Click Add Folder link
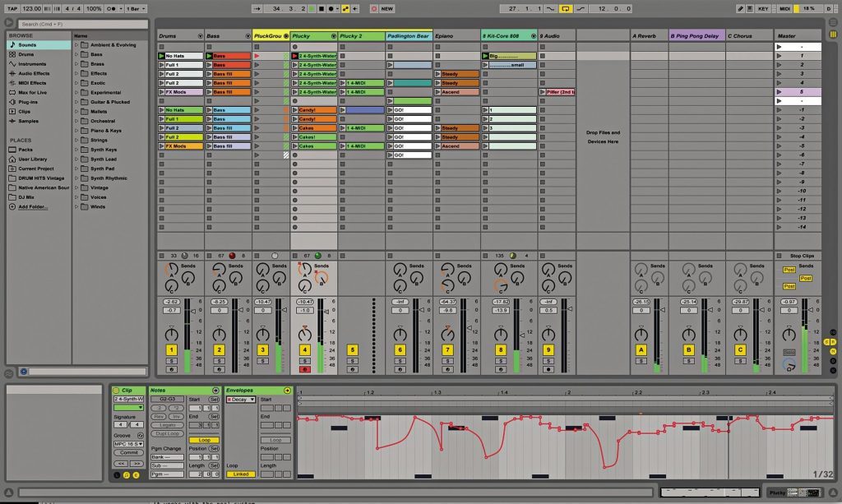This screenshot has width=842, height=504. [x=32, y=206]
